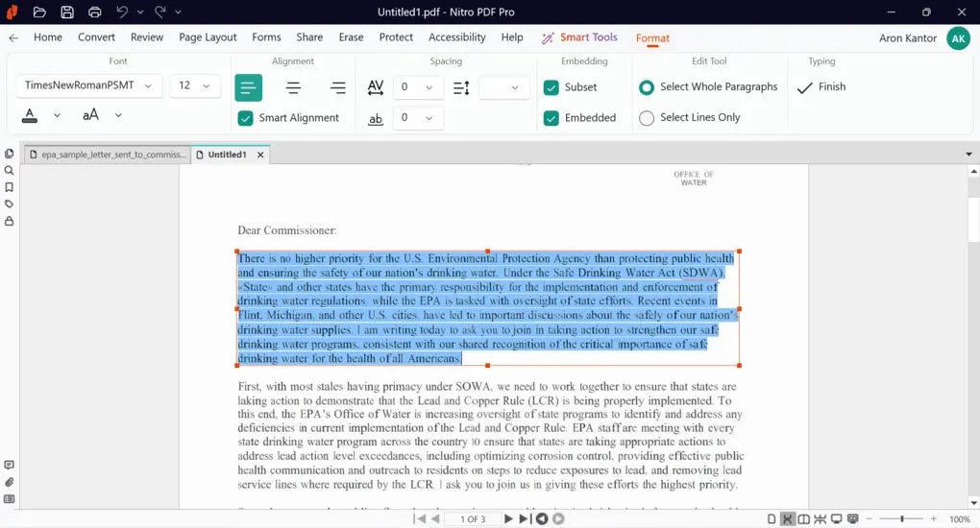This screenshot has width=980, height=528.
Task: Jump to the last page
Action: pos(525,518)
